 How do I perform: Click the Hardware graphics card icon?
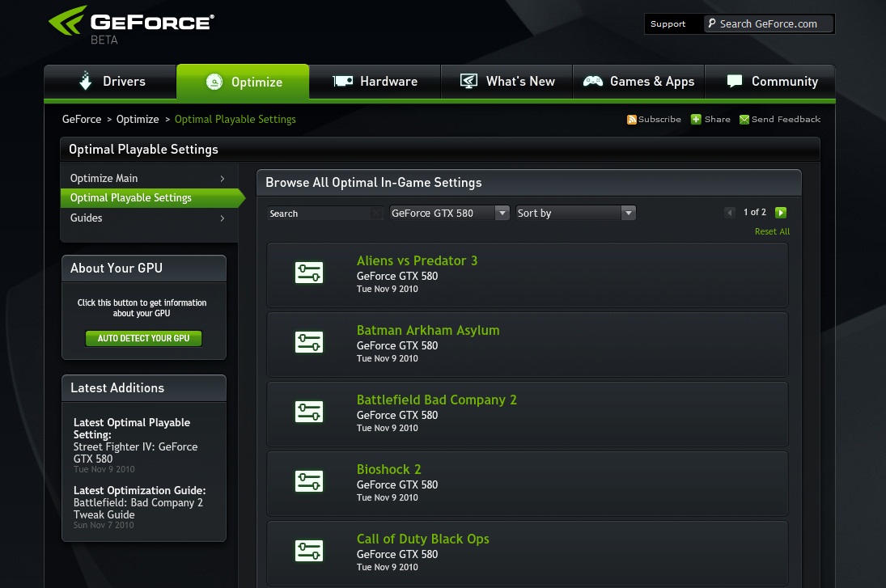click(342, 82)
